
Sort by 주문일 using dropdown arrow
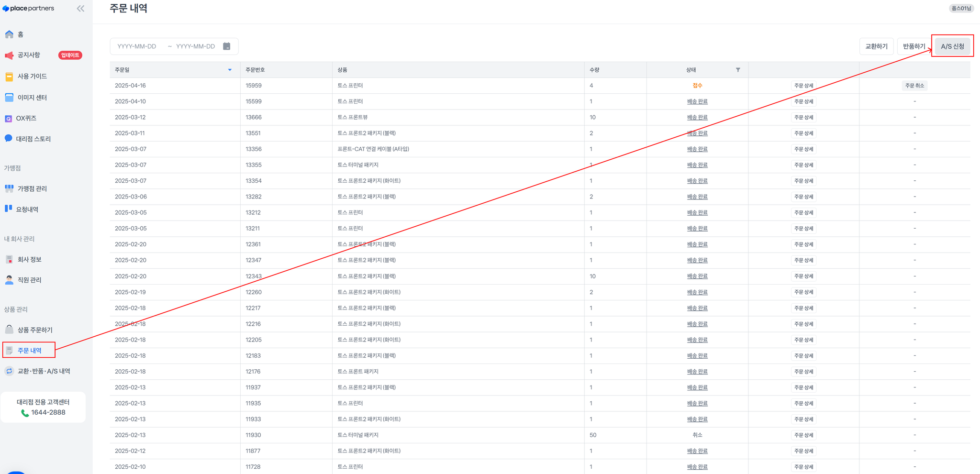coord(230,70)
